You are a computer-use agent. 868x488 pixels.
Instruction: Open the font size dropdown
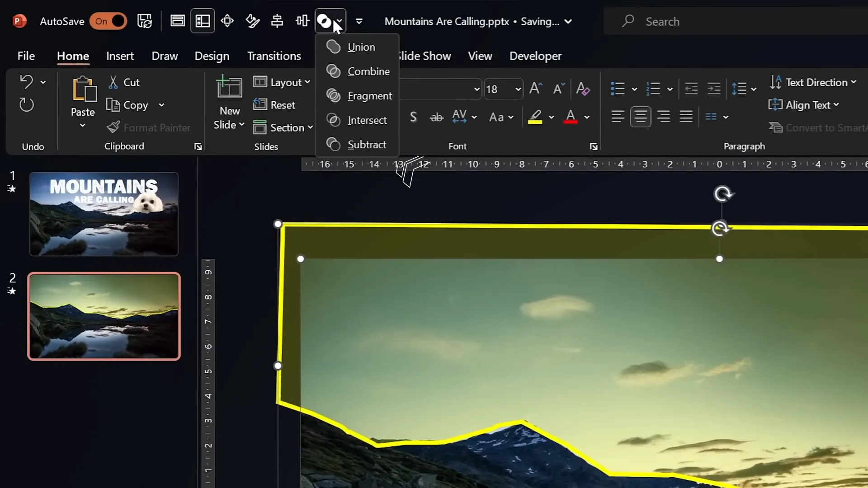[x=517, y=89]
